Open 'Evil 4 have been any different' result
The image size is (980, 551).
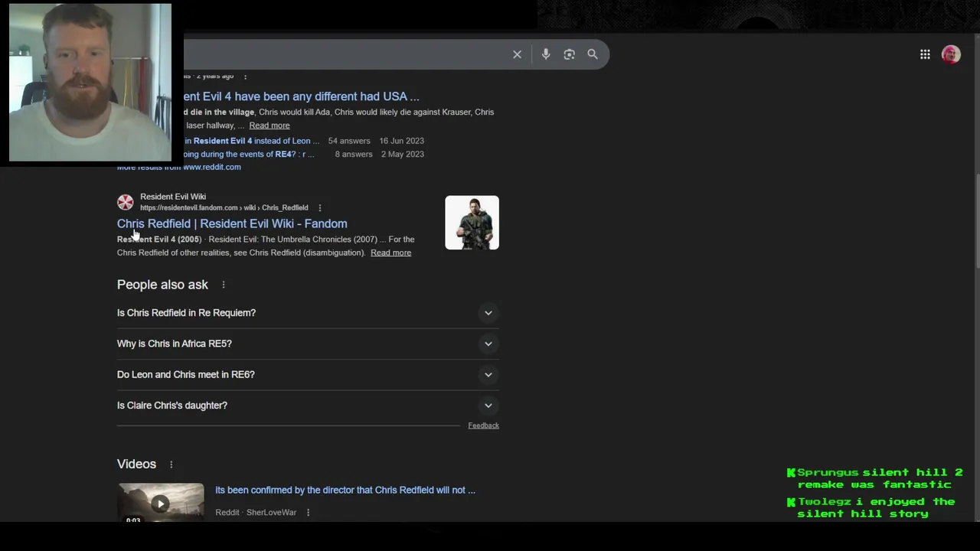[302, 96]
